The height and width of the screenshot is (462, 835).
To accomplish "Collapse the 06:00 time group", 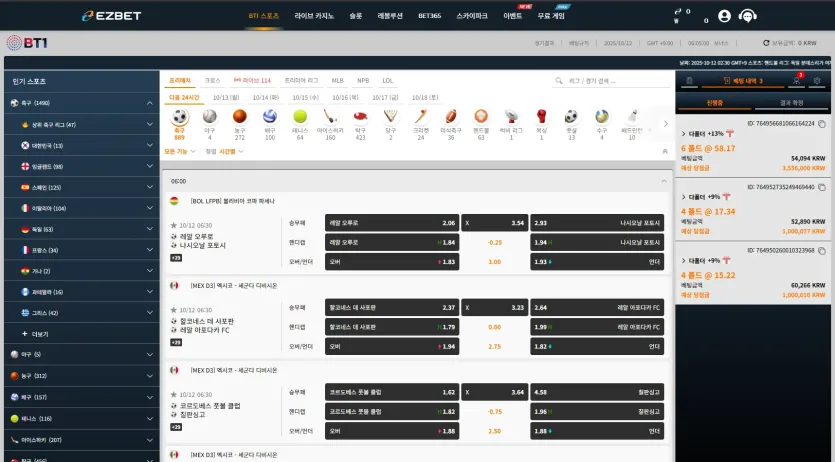I will pos(664,182).
